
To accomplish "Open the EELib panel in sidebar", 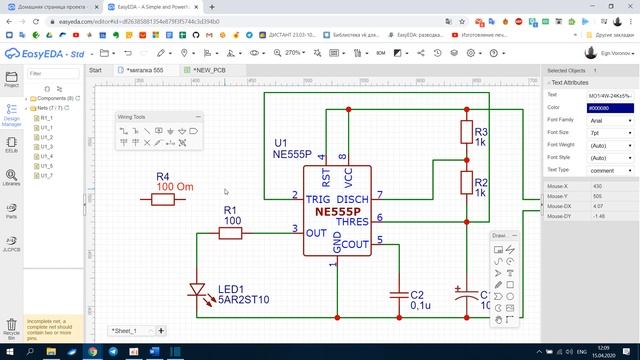I will pos(11,145).
